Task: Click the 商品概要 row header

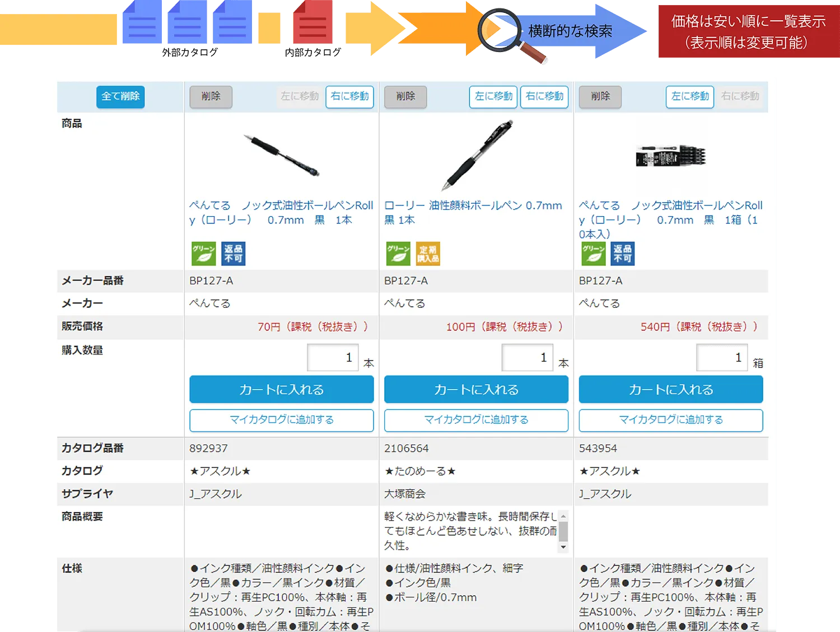Action: click(82, 517)
